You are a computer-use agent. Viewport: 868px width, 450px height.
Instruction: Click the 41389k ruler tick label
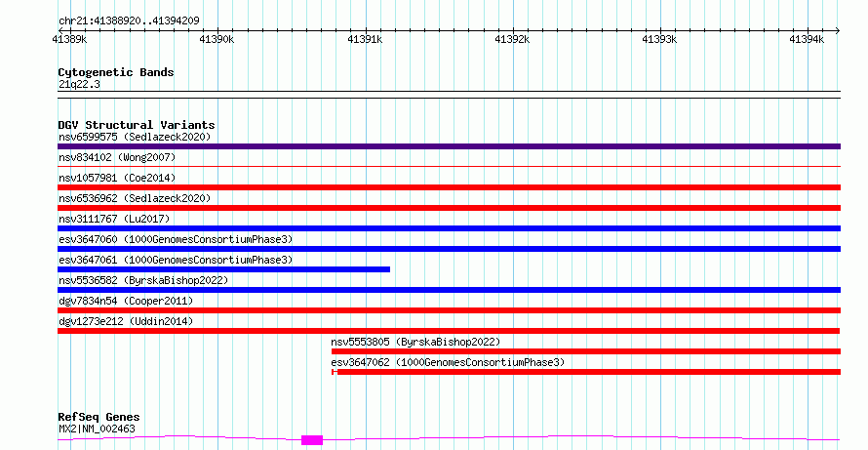pyautogui.click(x=69, y=39)
